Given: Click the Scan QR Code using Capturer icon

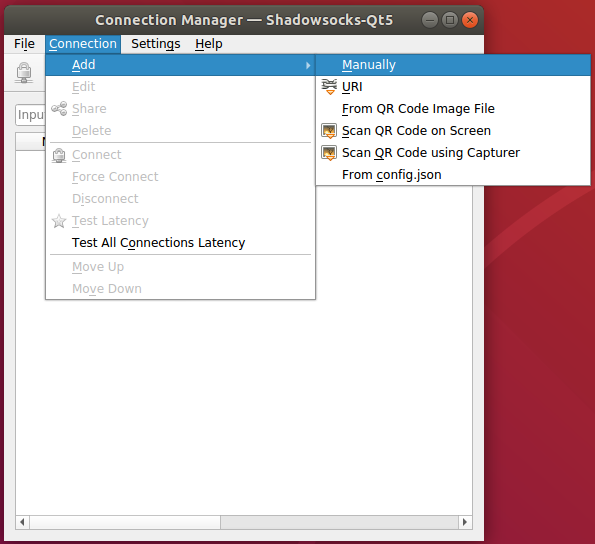Looking at the screenshot, I should click(329, 153).
